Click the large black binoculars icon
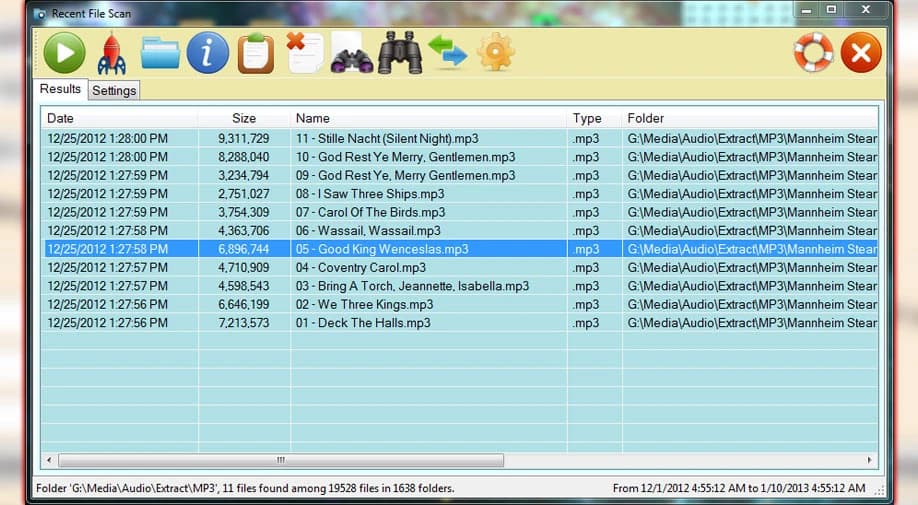918x505 pixels. [x=400, y=53]
